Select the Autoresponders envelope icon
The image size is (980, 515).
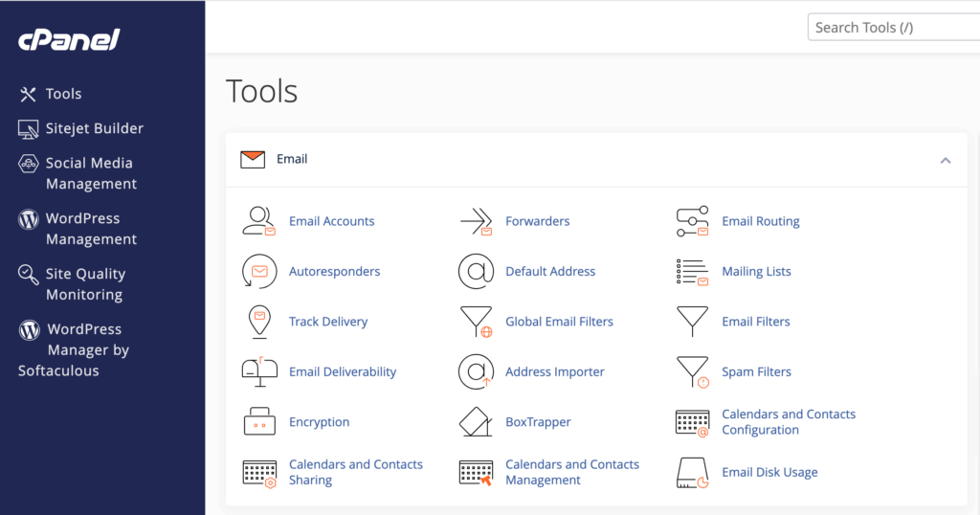point(258,272)
